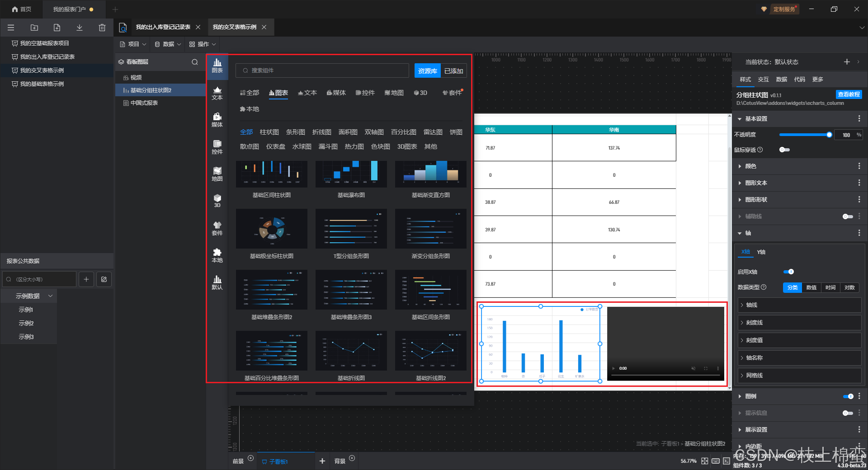Adjust the 不透明度 opacity slider
The width and height of the screenshot is (868, 470).
(x=806, y=135)
